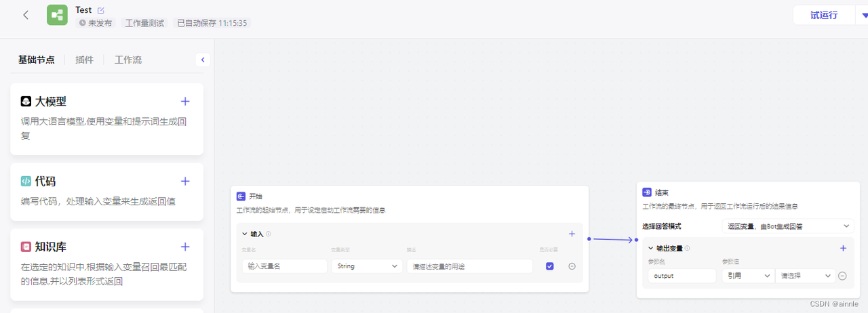Go back with the left arrow
The height and width of the screenshot is (313, 868).
(26, 15)
